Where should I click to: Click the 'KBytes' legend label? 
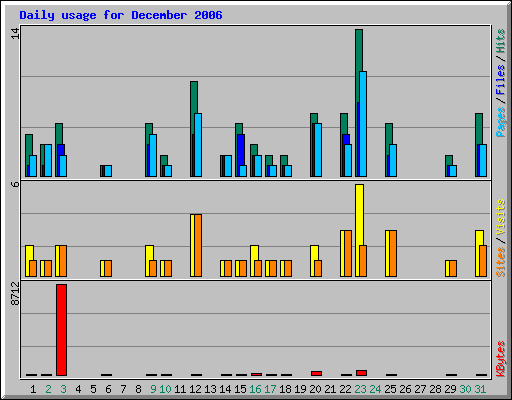click(x=501, y=359)
